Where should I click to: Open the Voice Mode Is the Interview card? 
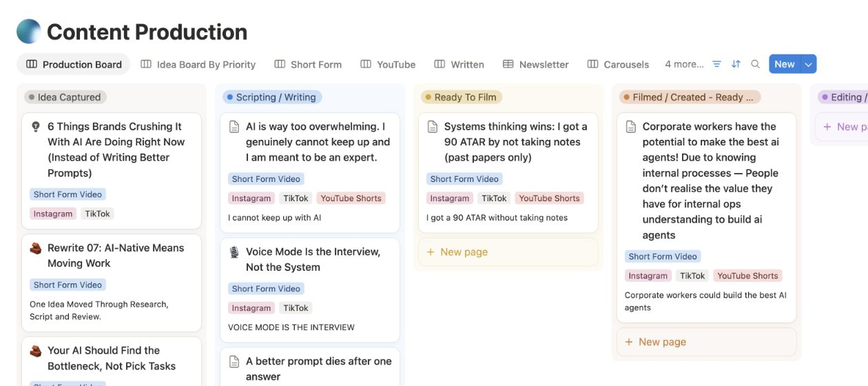pyautogui.click(x=310, y=290)
